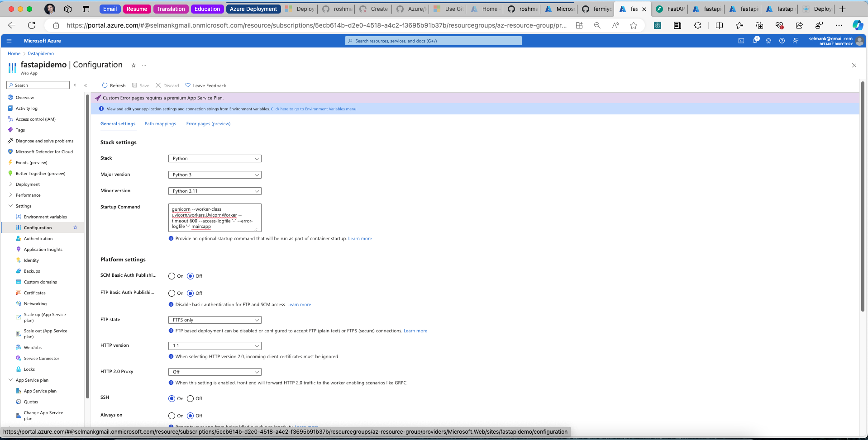Refresh the browser page
The width and height of the screenshot is (868, 440).
pos(32,25)
